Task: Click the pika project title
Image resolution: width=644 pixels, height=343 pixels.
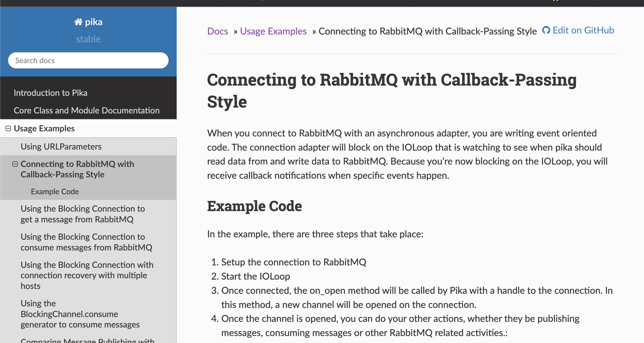Action: (x=93, y=22)
